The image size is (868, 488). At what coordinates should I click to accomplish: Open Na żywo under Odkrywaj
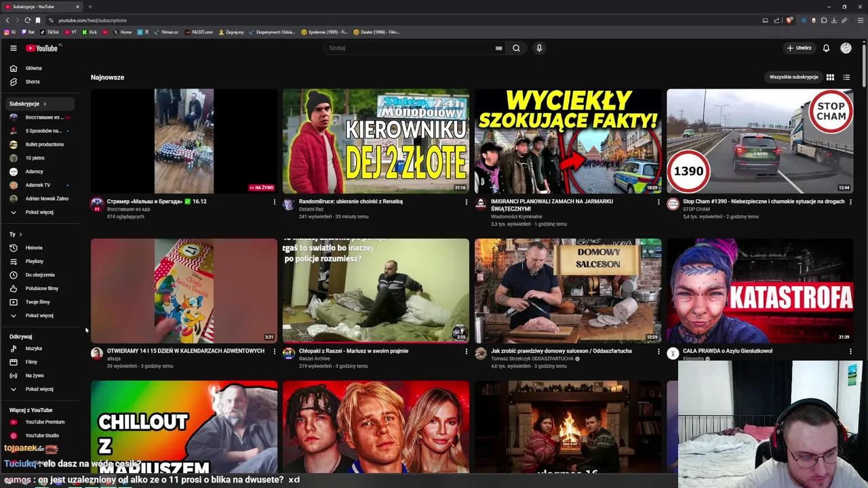tap(39, 375)
